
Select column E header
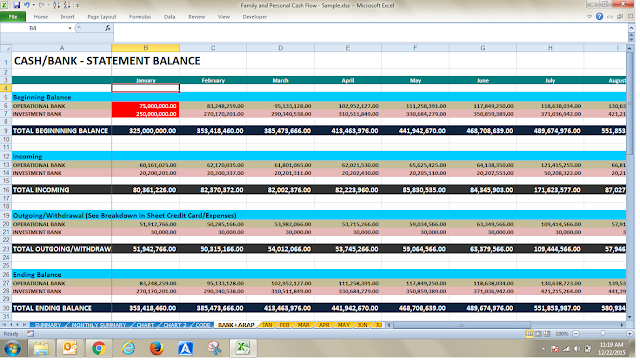point(348,48)
